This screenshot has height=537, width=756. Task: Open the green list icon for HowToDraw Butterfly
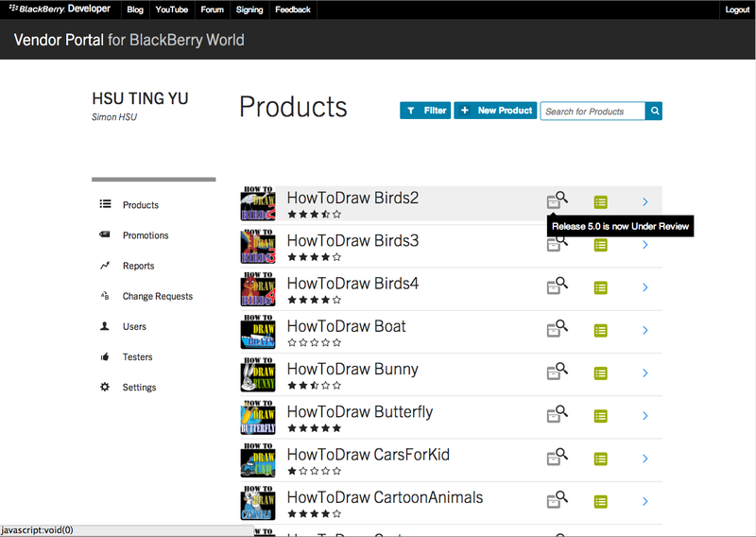(x=600, y=416)
